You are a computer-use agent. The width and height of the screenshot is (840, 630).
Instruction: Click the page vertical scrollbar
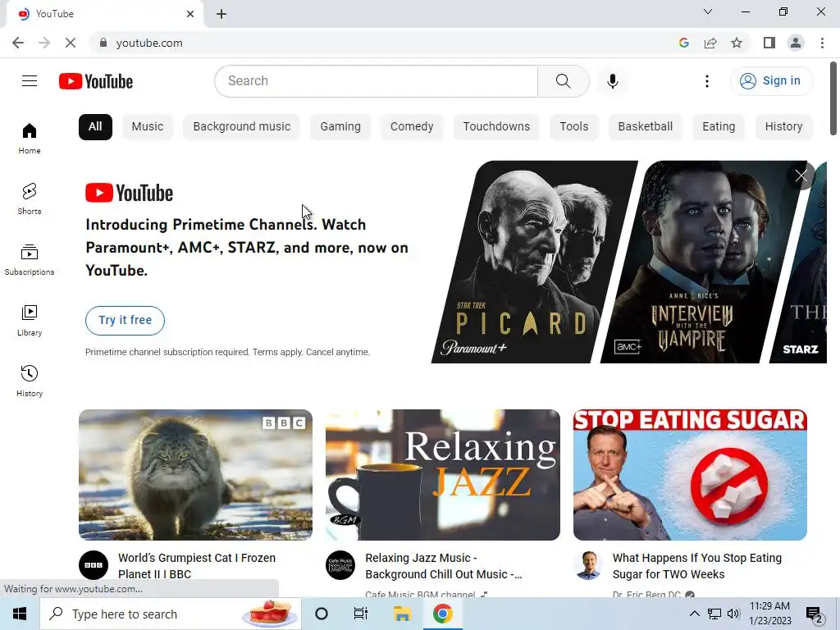pyautogui.click(x=833, y=99)
